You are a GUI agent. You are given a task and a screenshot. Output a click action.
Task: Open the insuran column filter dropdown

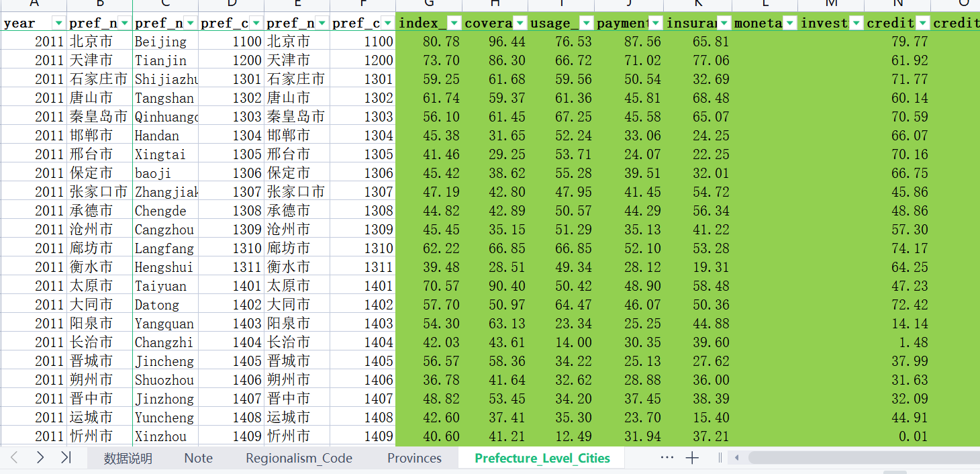(x=723, y=23)
